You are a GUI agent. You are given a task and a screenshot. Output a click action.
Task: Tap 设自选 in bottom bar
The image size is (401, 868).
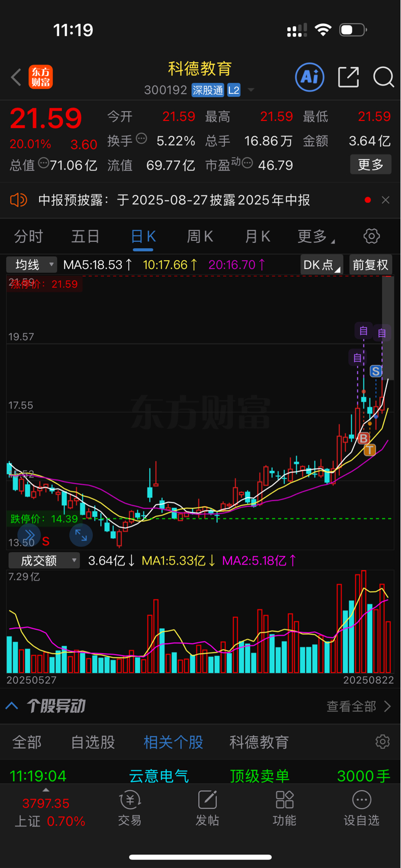click(x=361, y=808)
